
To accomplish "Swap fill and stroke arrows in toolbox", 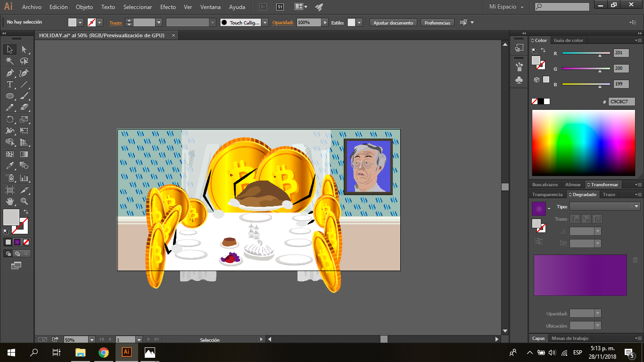I will (26, 212).
